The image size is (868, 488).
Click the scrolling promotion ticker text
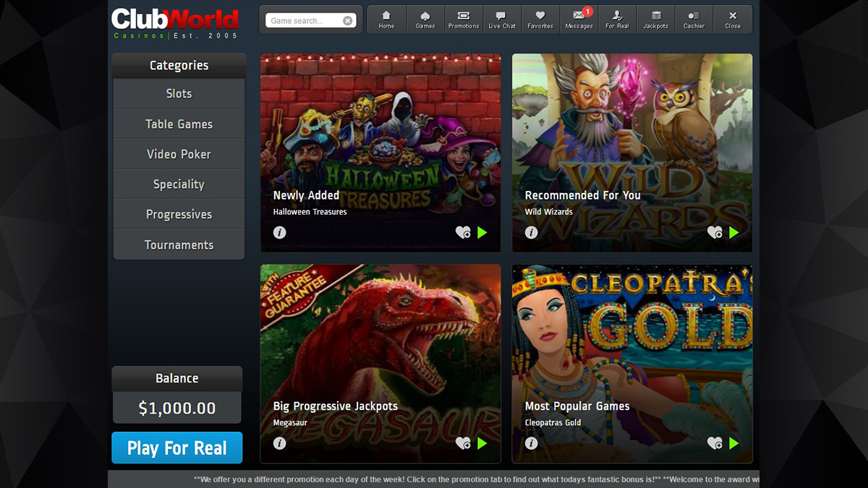click(477, 479)
